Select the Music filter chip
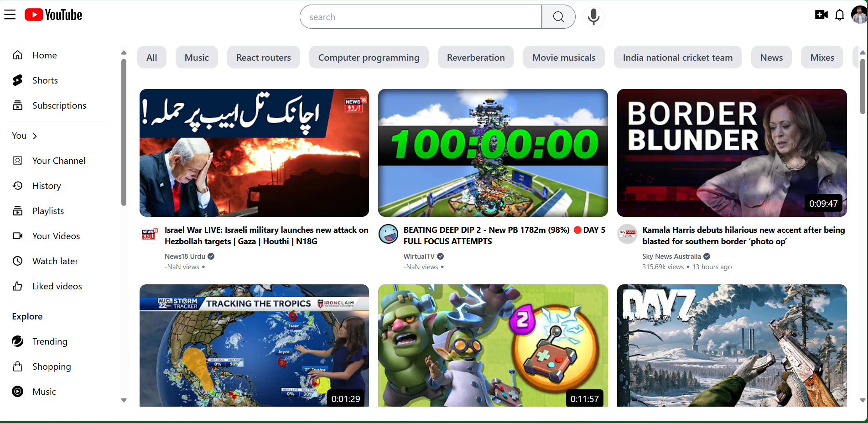This screenshot has height=424, width=868. (x=197, y=58)
